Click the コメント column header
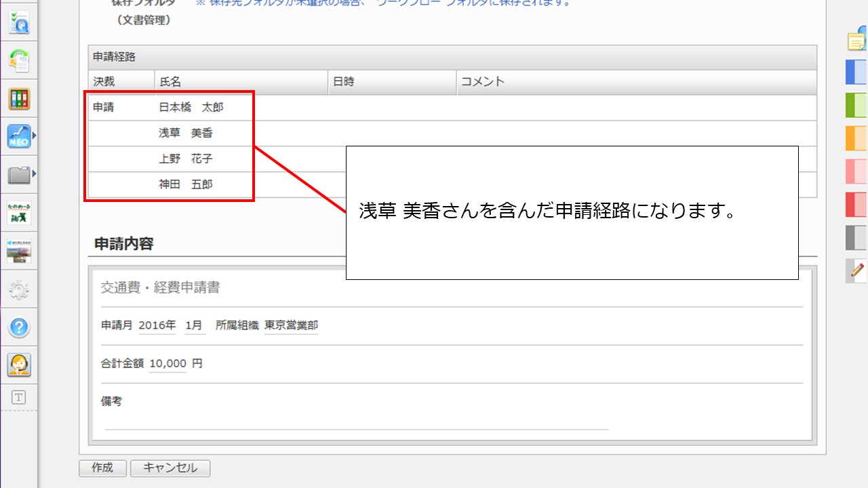868x488 pixels. [x=637, y=82]
